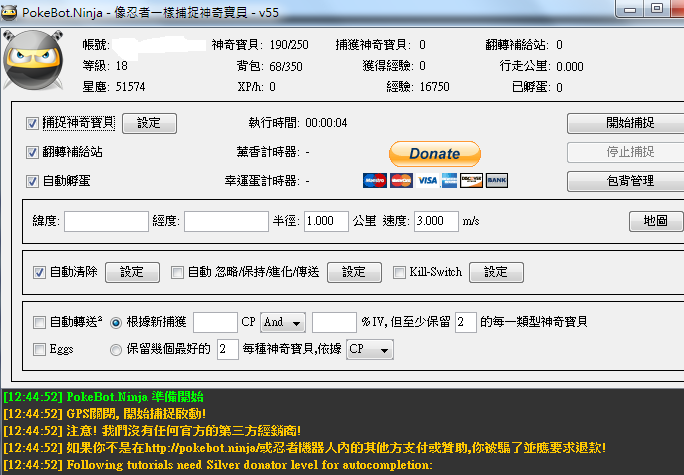Check the Eggs checkbox
Screen dimensions: 684x475
pyautogui.click(x=39, y=349)
